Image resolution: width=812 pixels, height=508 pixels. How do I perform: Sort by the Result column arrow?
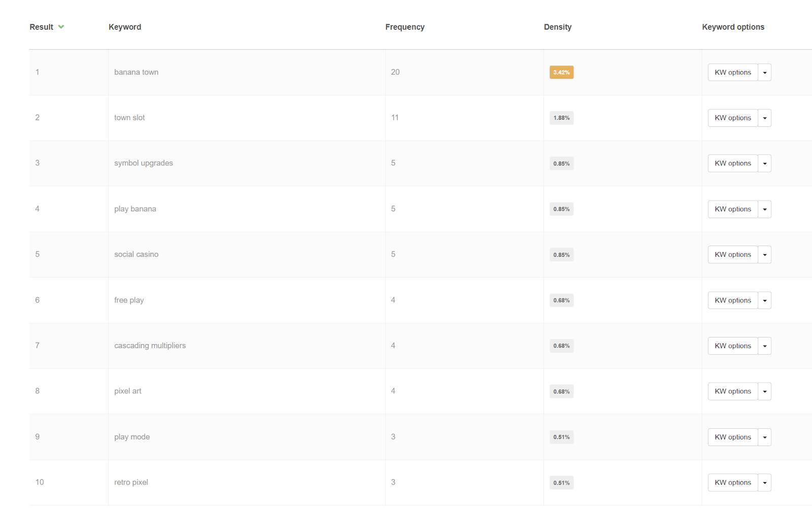click(x=61, y=27)
